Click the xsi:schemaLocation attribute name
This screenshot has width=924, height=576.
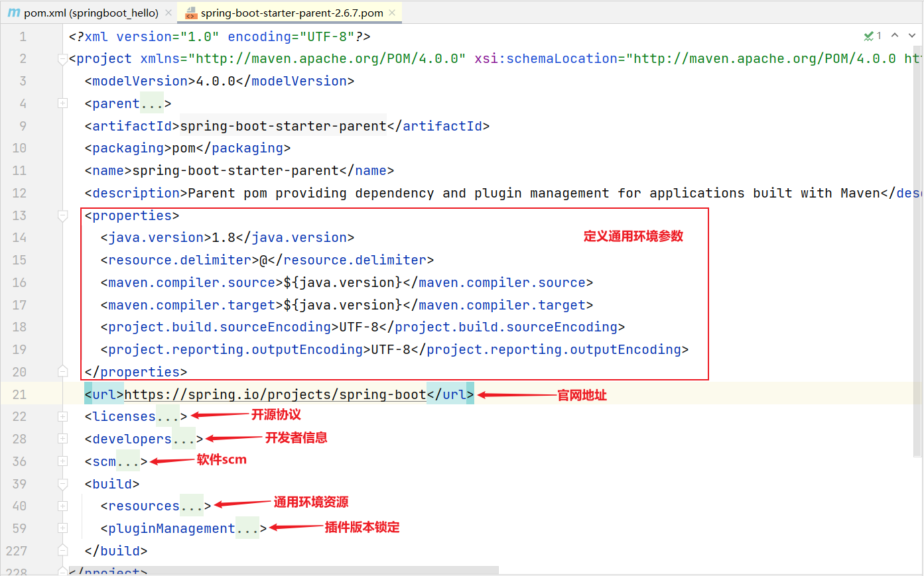point(546,58)
